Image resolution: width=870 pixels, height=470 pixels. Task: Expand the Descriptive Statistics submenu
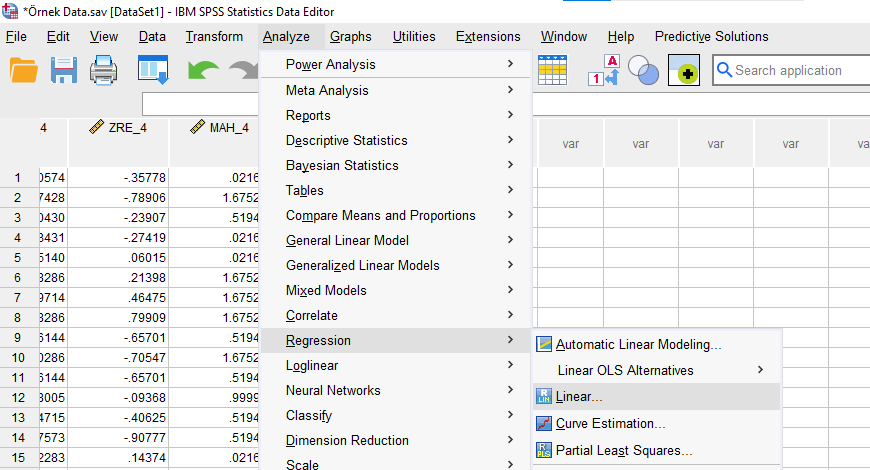coord(346,140)
